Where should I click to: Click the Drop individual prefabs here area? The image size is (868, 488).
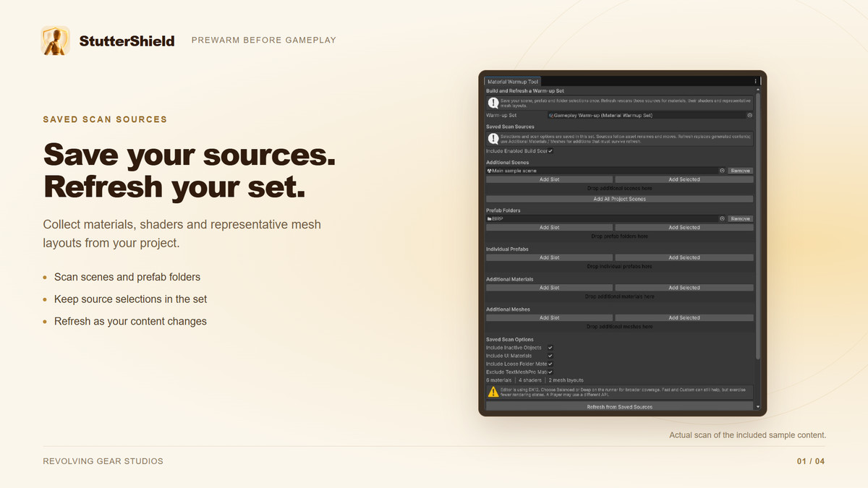click(x=619, y=266)
